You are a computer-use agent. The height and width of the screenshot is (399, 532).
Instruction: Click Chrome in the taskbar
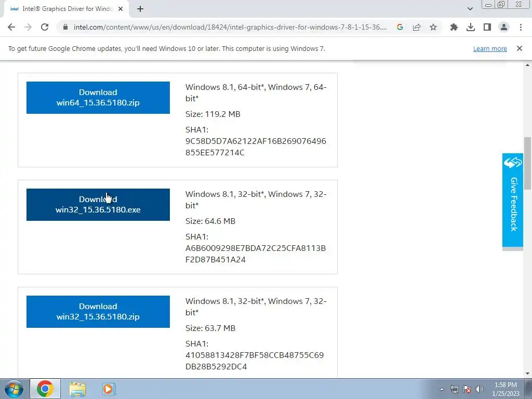45,389
